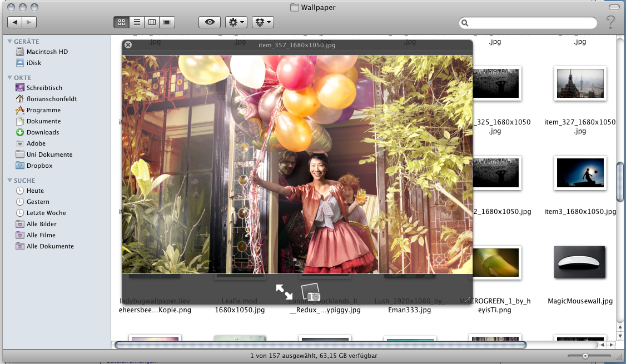This screenshot has width=626, height=364.
Task: Select iDisk icon in sidebar
Action: pos(20,63)
